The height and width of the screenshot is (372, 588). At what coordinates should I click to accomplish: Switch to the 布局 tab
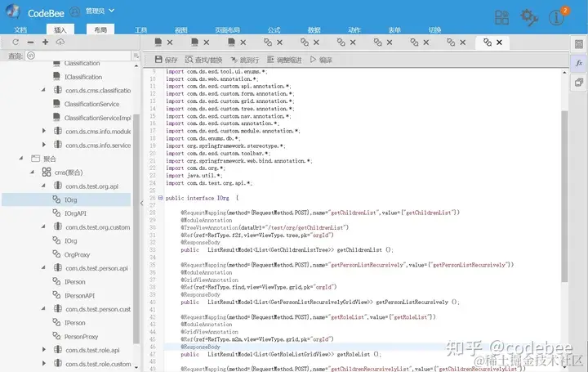pos(100,29)
